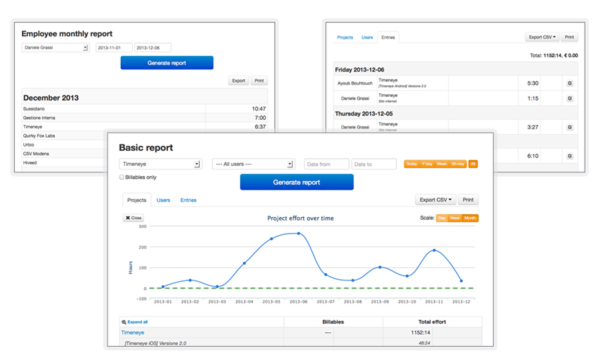Click the 2013-05 data point on chart
This screenshot has height=360, width=600.
pos(271,239)
